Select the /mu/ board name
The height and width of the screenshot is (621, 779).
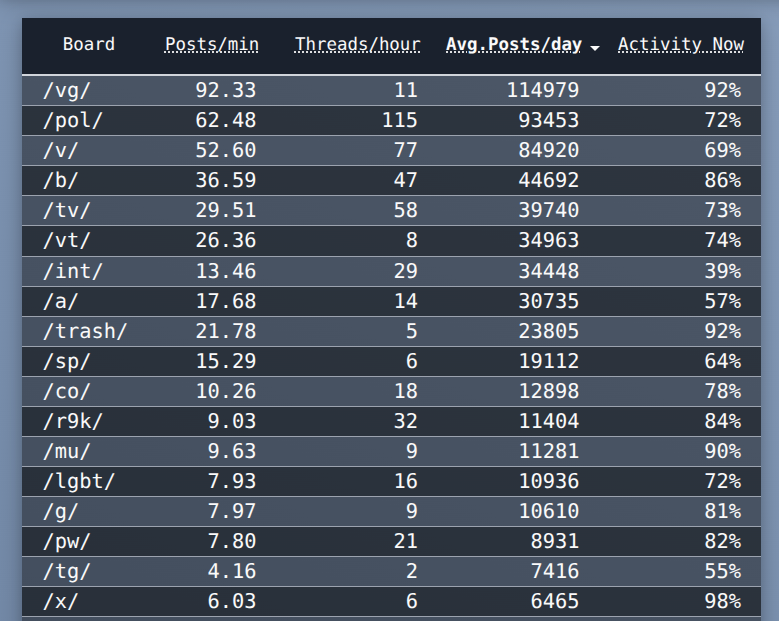(67, 452)
